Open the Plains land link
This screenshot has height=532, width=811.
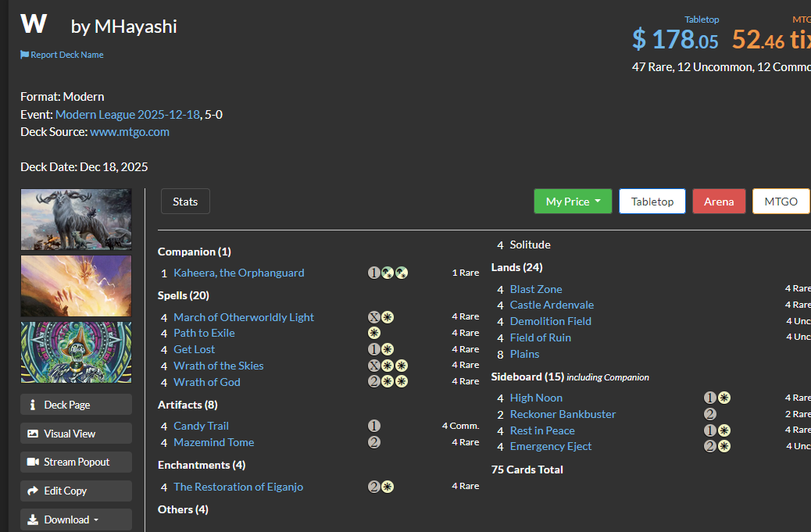click(524, 354)
